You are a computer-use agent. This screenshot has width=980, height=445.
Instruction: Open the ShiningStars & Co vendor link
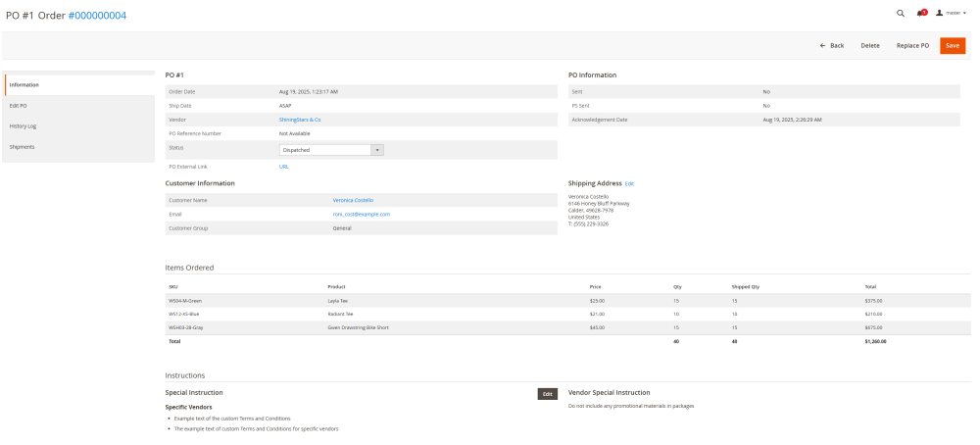300,120
